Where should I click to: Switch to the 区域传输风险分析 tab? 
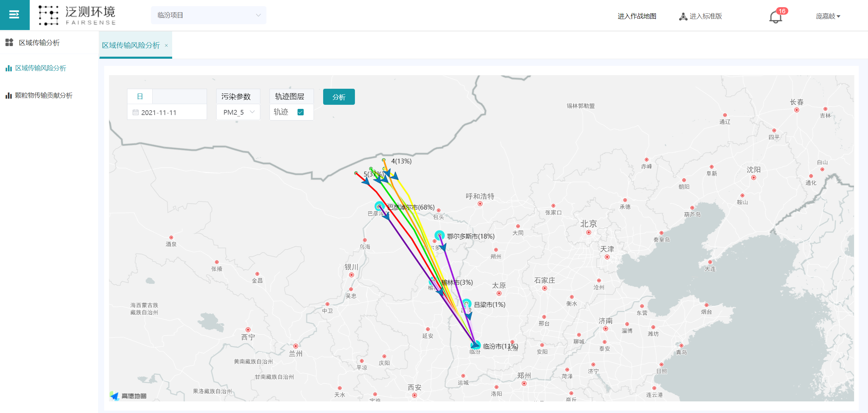(131, 45)
